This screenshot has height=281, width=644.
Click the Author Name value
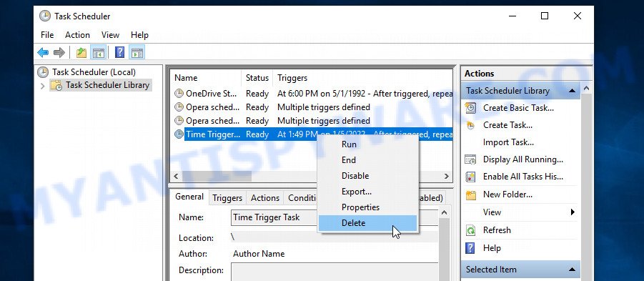(x=259, y=254)
